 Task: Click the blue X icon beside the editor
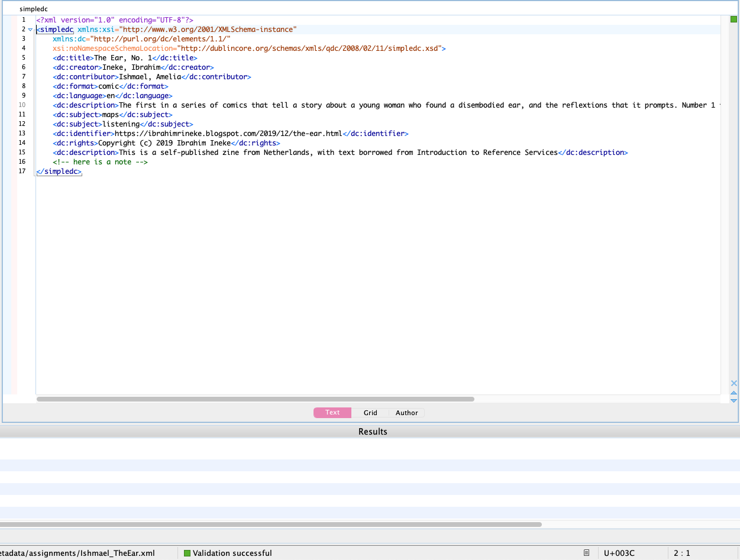[x=733, y=383]
